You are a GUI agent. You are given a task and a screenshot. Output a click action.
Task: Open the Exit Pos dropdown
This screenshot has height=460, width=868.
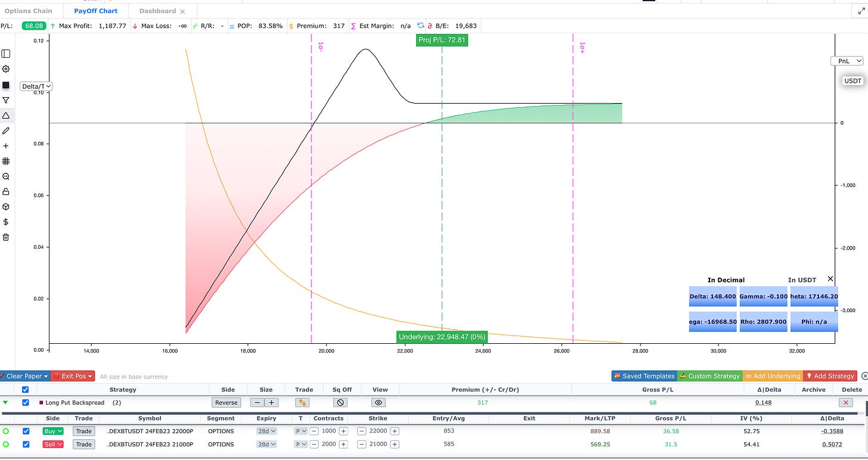point(73,376)
